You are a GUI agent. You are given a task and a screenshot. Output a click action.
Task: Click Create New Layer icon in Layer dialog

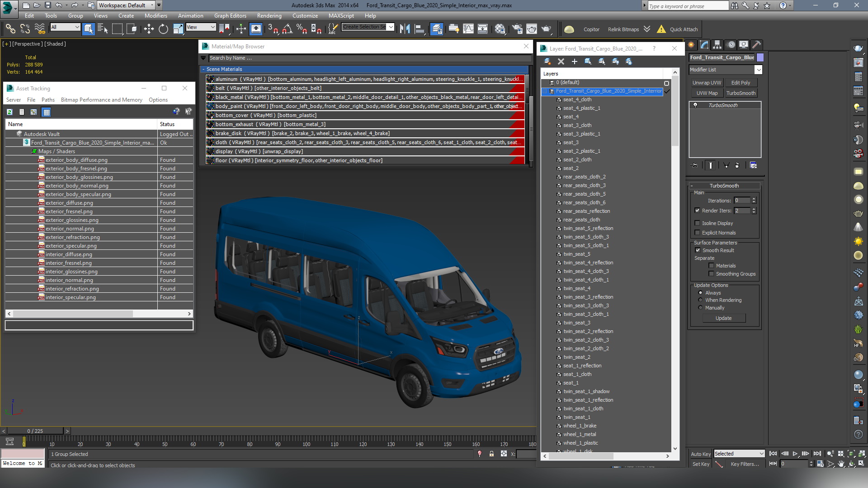(547, 61)
